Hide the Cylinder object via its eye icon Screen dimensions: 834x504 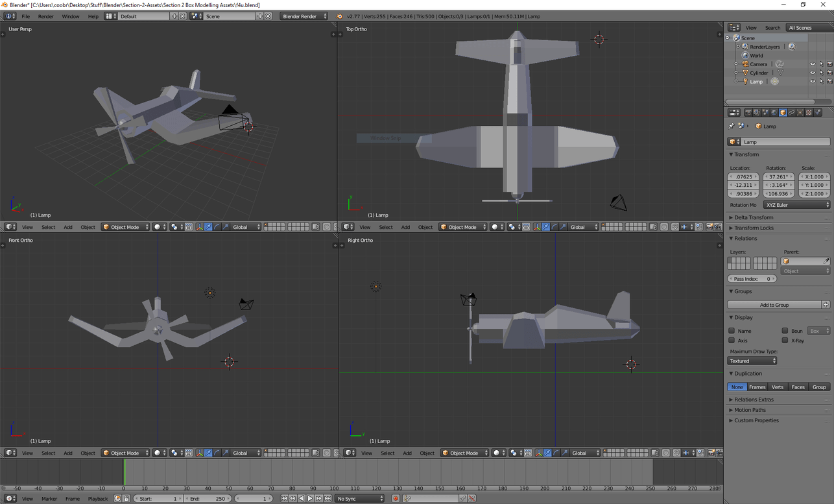pos(813,73)
